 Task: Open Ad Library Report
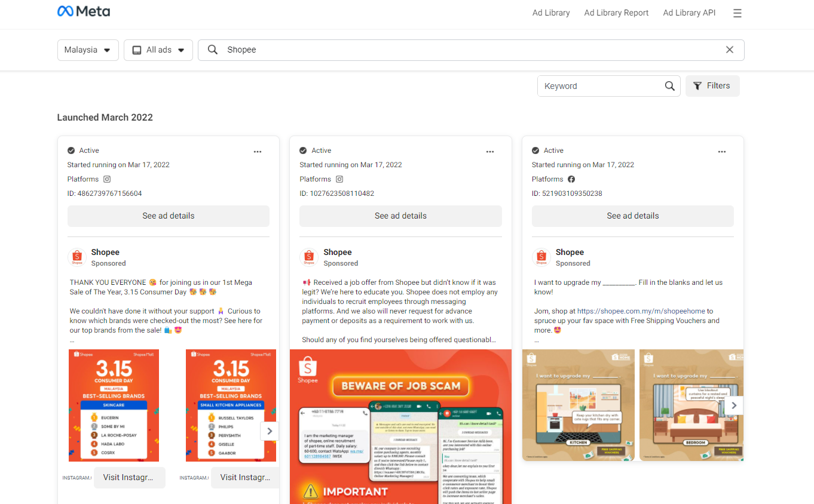click(616, 13)
